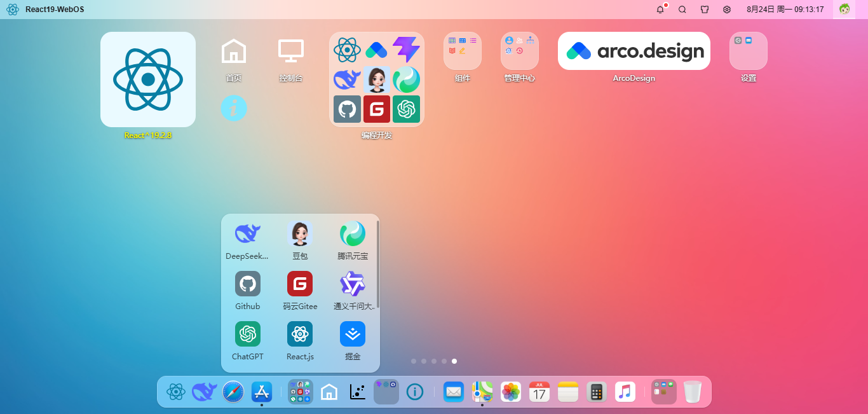Click the info circle icon in dock
Screen dimensions: 868x414
[x=415, y=392]
